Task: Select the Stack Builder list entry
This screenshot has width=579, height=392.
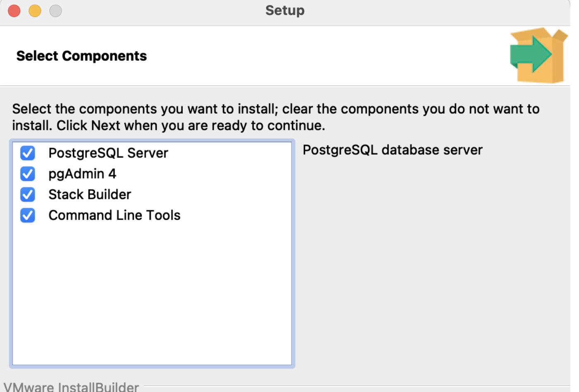Action: 89,194
